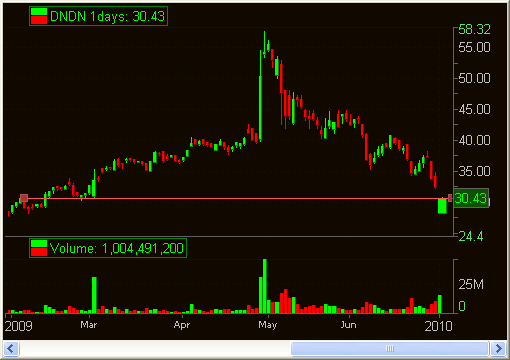Click the 30.43 current price tag
Viewport: 510px width, 360px height.
coord(471,198)
